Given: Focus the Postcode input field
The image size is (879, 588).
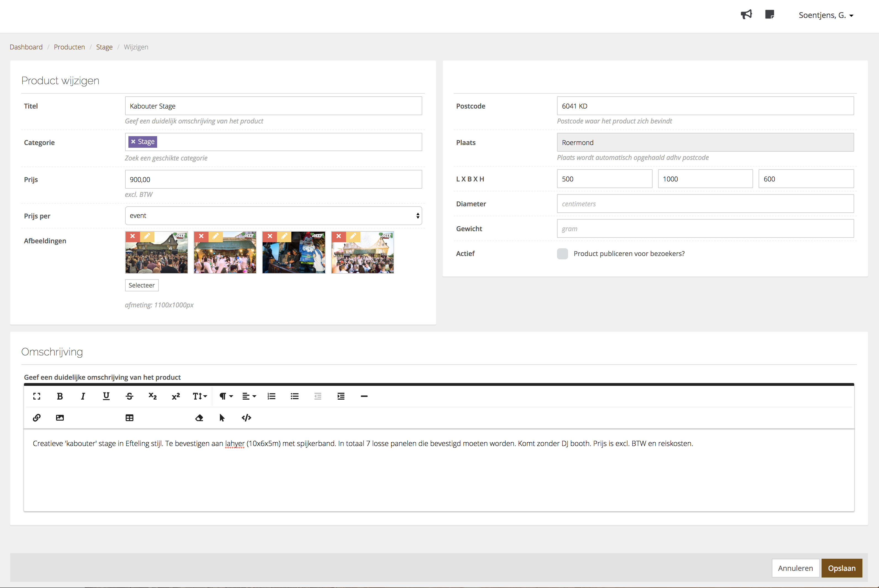Looking at the screenshot, I should point(705,106).
